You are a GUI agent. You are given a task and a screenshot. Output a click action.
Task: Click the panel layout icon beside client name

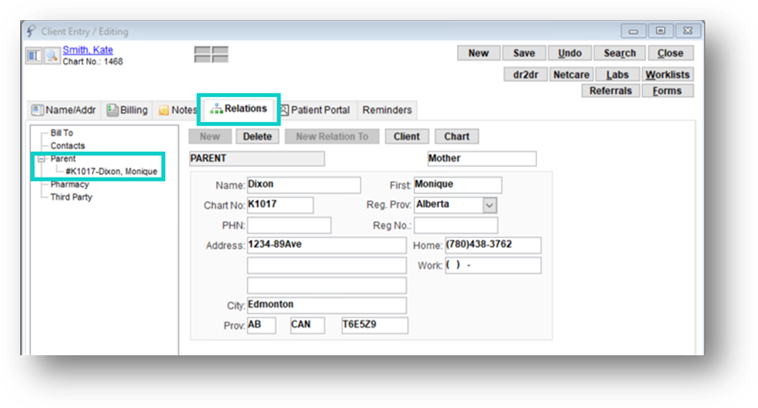[x=34, y=56]
